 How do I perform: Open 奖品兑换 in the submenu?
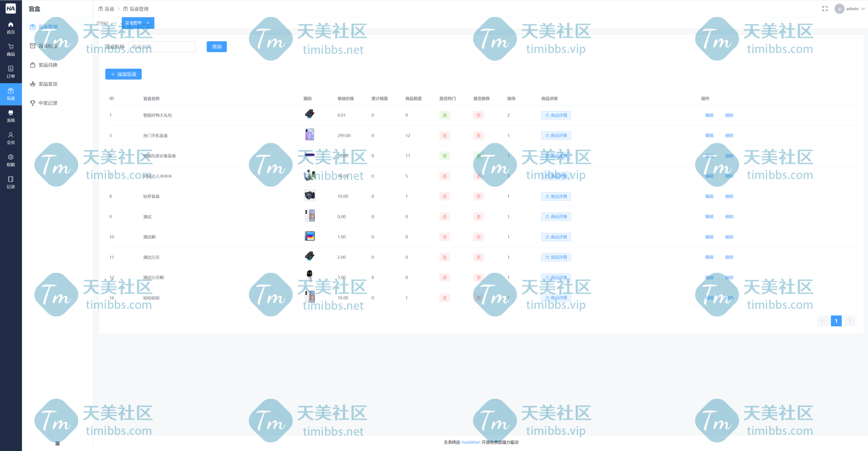[48, 65]
